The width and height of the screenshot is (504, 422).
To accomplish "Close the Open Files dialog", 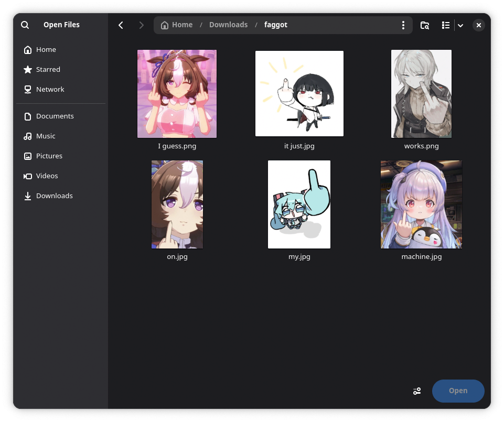I will (479, 25).
